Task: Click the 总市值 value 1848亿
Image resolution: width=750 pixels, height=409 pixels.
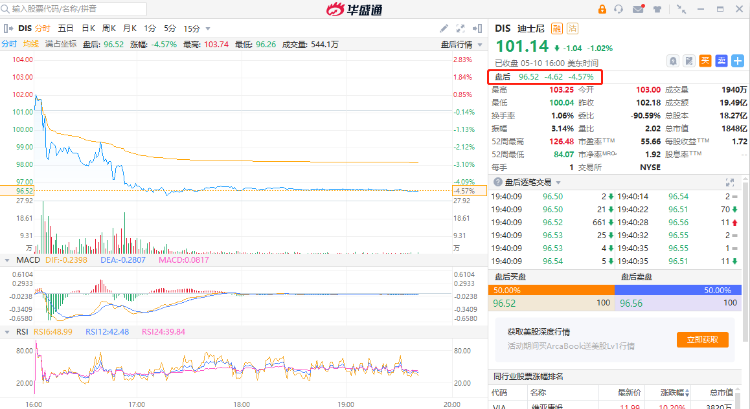Action: point(734,129)
